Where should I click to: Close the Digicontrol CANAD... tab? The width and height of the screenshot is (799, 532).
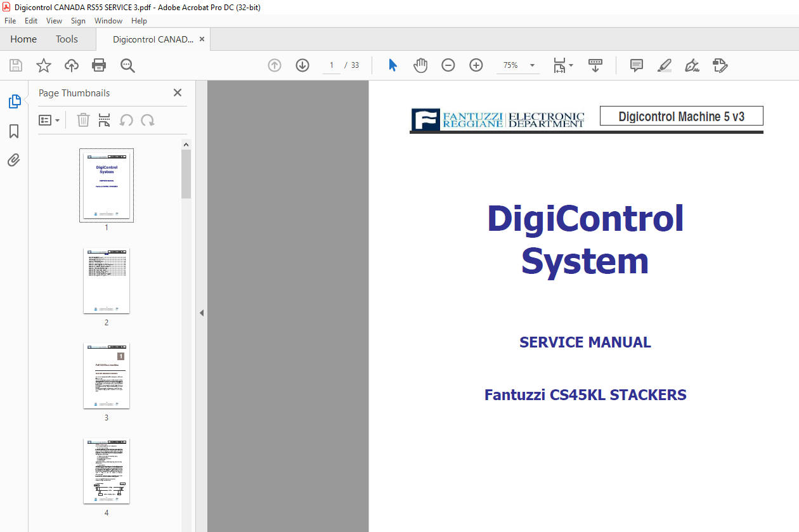[x=202, y=39]
